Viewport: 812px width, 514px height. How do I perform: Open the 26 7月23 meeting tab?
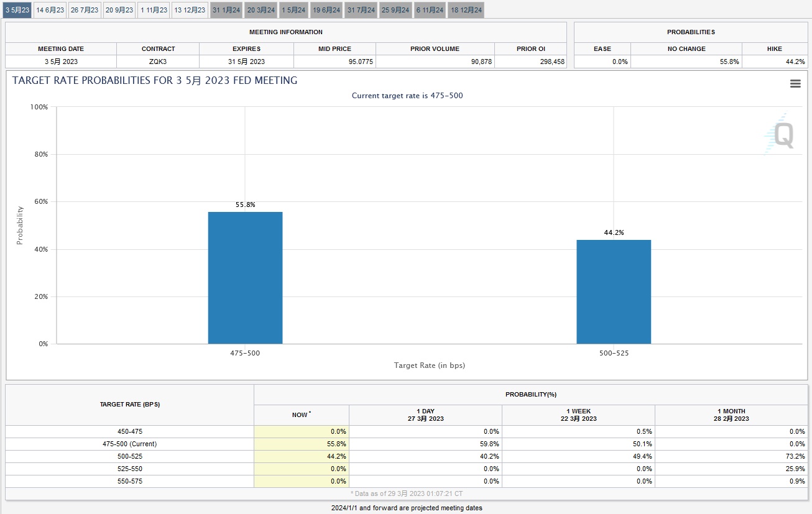pyautogui.click(x=85, y=10)
